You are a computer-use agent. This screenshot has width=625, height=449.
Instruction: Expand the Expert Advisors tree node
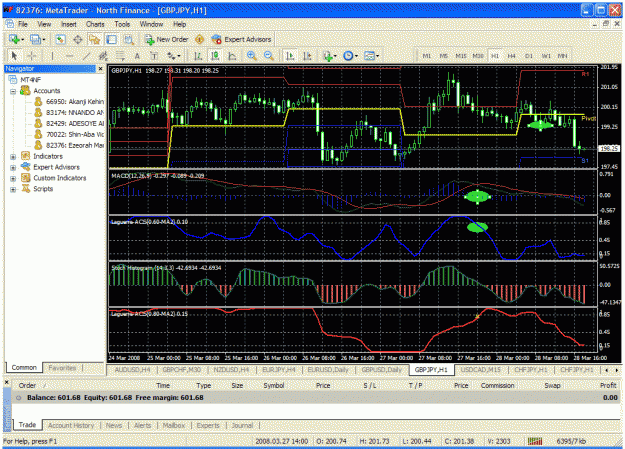tap(13, 167)
